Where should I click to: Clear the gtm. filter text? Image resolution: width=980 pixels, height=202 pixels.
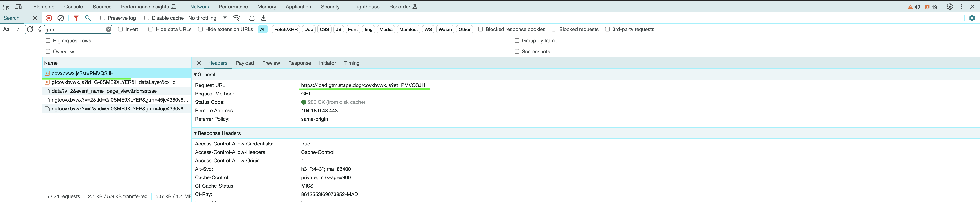[x=108, y=29]
